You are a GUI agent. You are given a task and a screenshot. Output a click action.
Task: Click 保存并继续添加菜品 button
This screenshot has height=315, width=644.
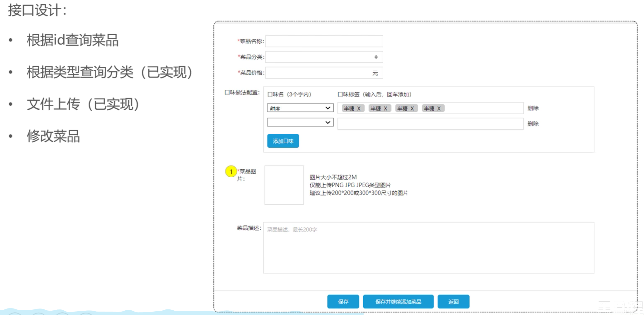[x=398, y=302]
